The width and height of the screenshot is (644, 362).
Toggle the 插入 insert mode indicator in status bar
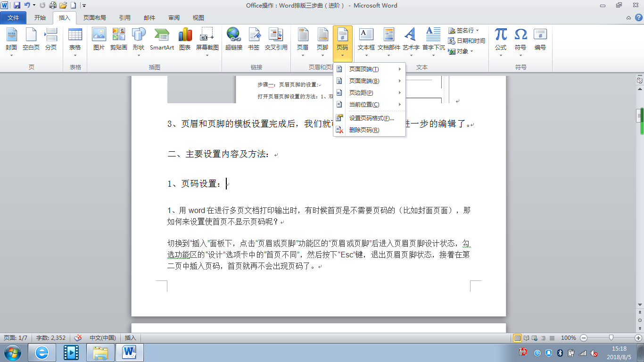(131, 337)
